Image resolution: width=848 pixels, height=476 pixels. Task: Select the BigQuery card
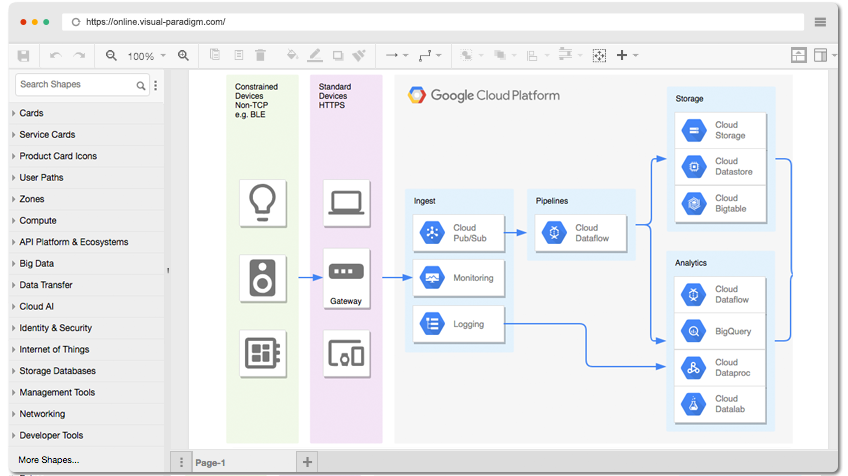(x=720, y=331)
